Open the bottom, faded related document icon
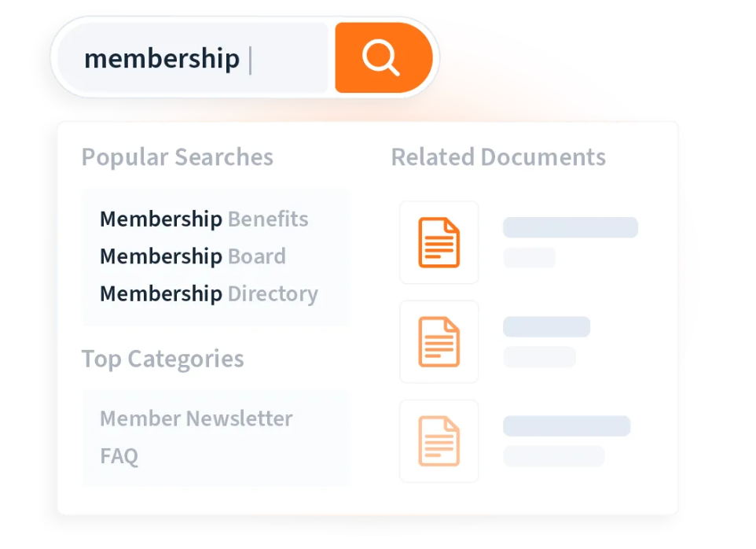This screenshot has width=756, height=549. point(439,440)
